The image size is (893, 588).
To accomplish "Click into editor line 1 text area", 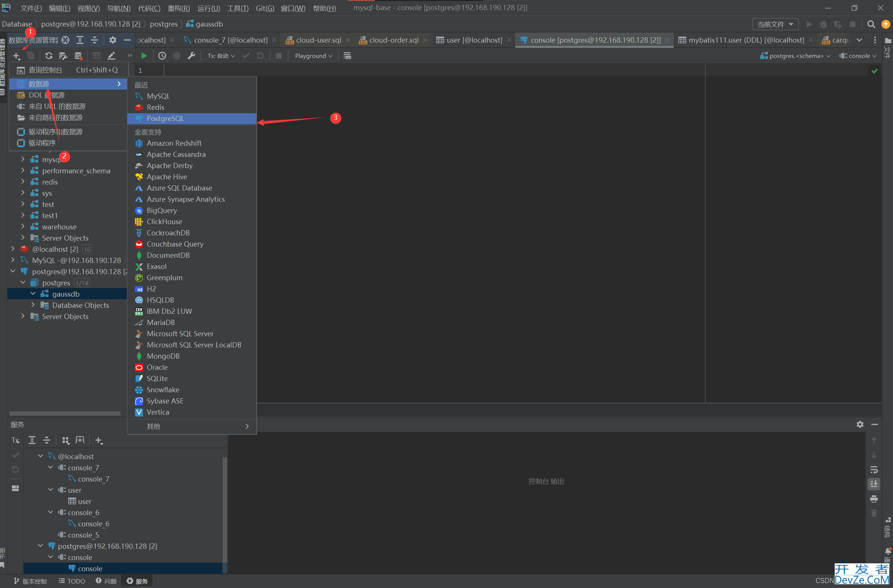I will (435, 70).
